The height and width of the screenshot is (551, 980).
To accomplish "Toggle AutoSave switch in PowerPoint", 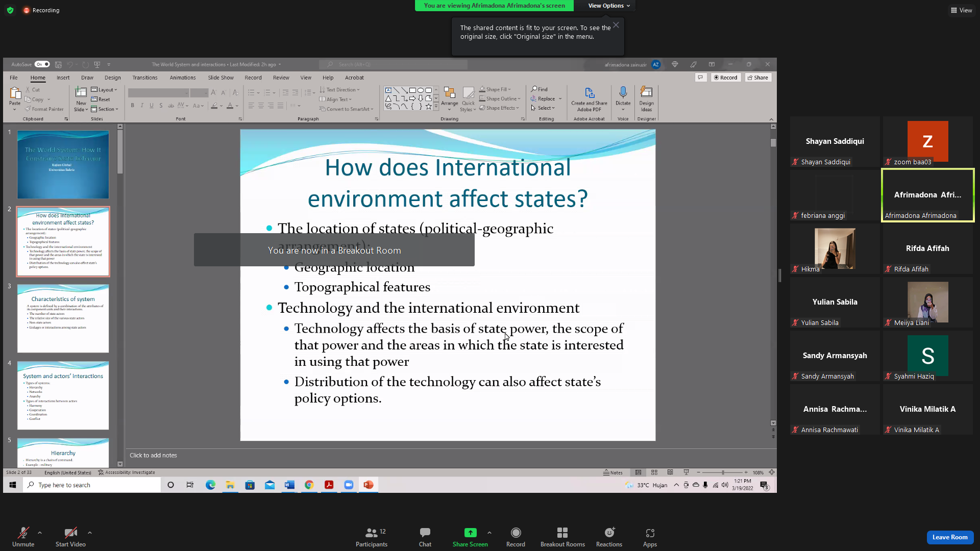I will (x=42, y=64).
